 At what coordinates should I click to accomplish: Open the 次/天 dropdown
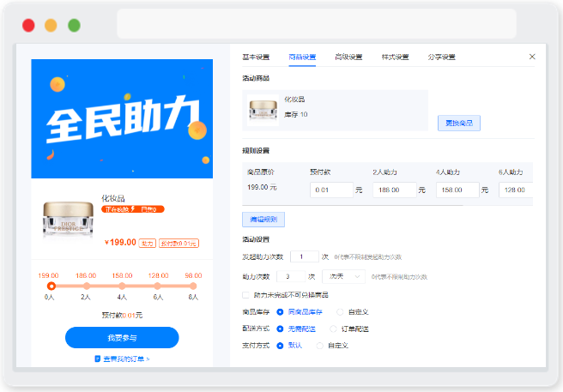click(343, 276)
